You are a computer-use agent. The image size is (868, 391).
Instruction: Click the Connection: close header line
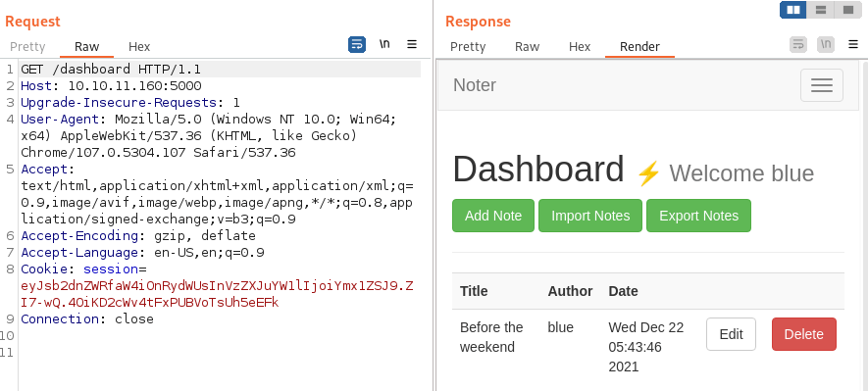tap(87, 319)
